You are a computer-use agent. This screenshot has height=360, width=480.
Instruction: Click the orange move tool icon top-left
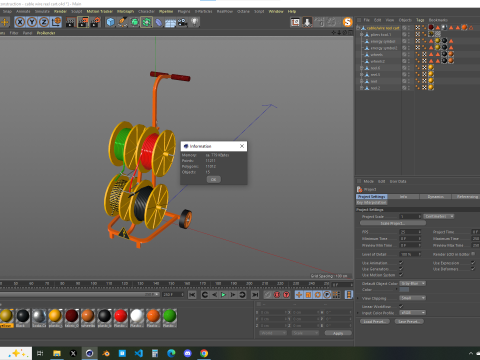coord(5,22)
